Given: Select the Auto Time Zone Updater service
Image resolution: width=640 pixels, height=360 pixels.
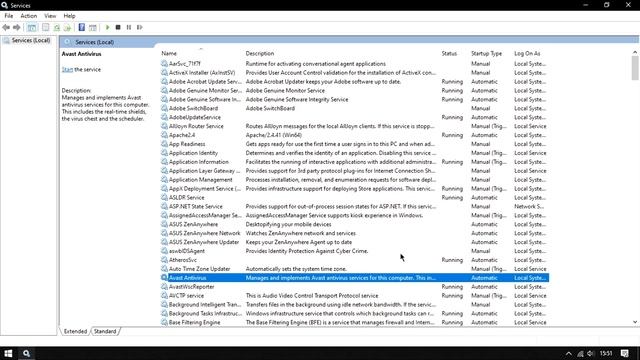Looking at the screenshot, I should click(355, 269).
